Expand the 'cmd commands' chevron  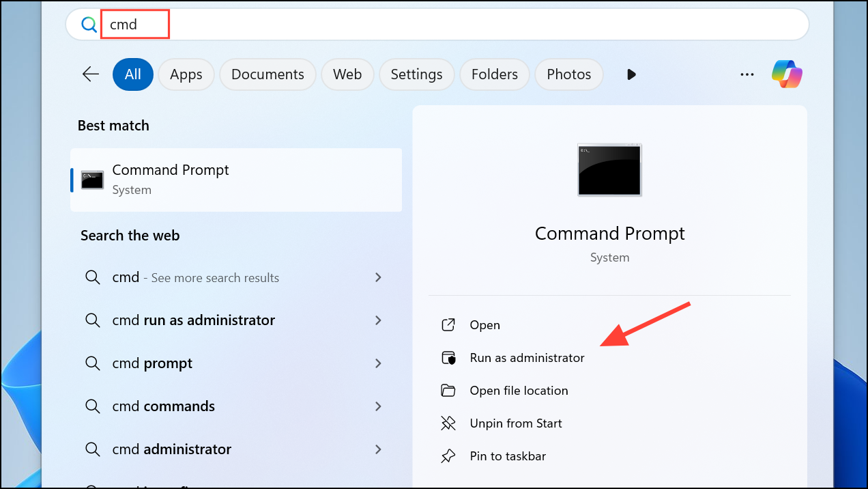[378, 406]
